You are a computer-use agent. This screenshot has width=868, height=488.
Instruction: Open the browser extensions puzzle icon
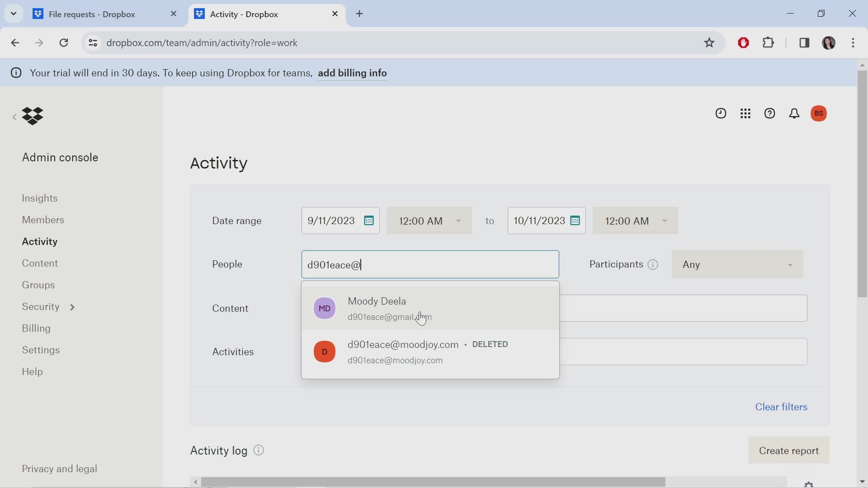pyautogui.click(x=768, y=43)
